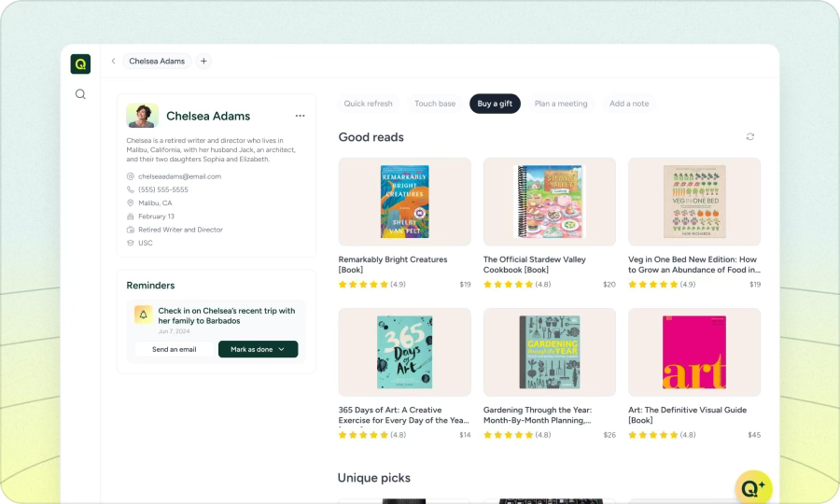Open Remarkably Bright Creatures book cover

click(x=404, y=202)
